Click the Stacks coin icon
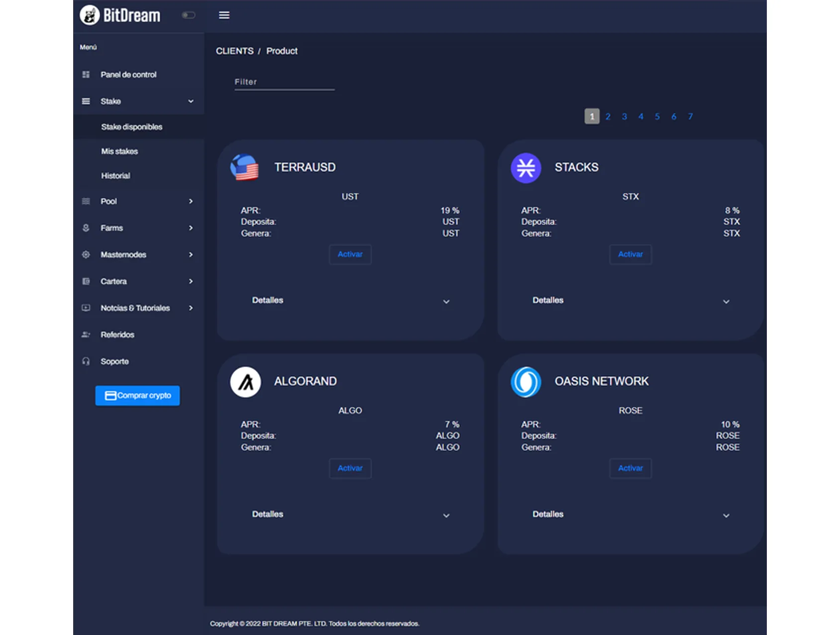Viewport: 840px width, 635px height. [525, 168]
